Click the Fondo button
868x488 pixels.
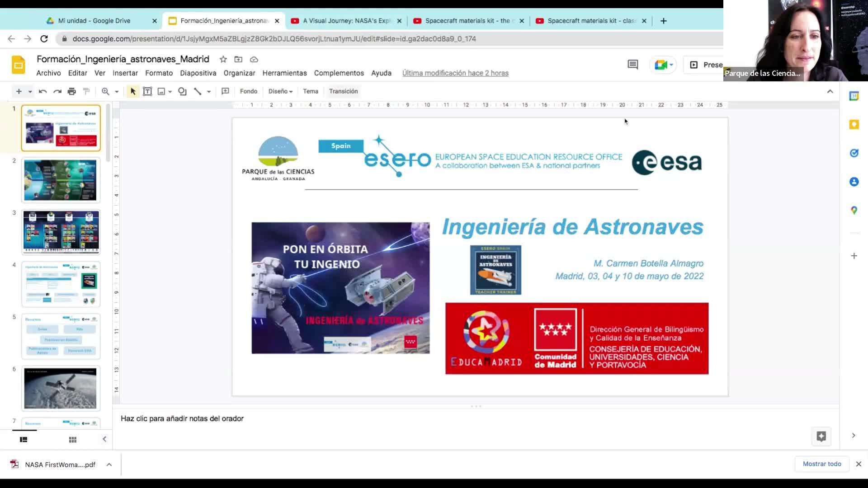249,91
